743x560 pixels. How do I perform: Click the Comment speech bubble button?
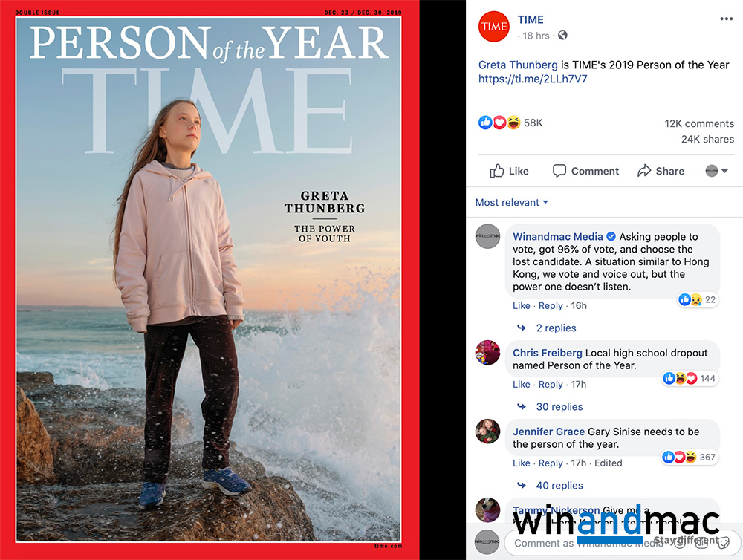(585, 171)
